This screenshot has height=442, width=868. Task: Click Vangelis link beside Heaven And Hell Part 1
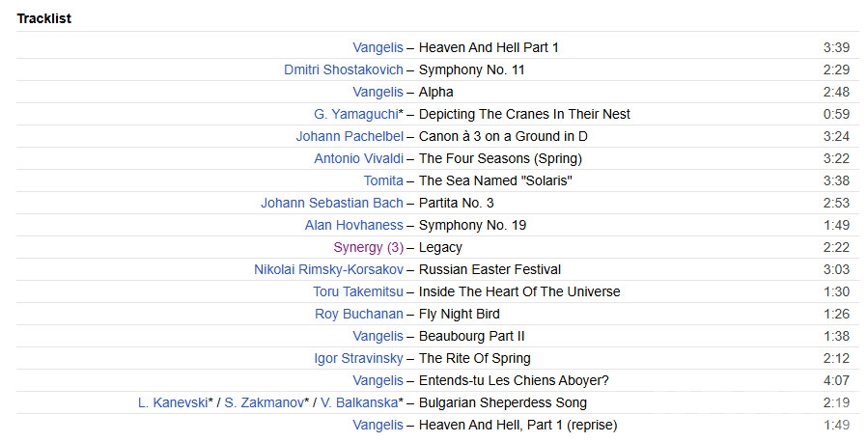[x=378, y=47]
